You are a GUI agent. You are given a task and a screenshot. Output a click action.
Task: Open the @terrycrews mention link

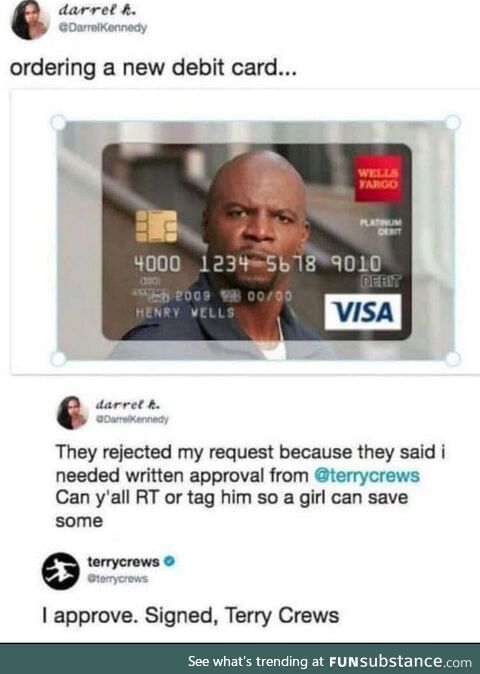click(x=367, y=475)
